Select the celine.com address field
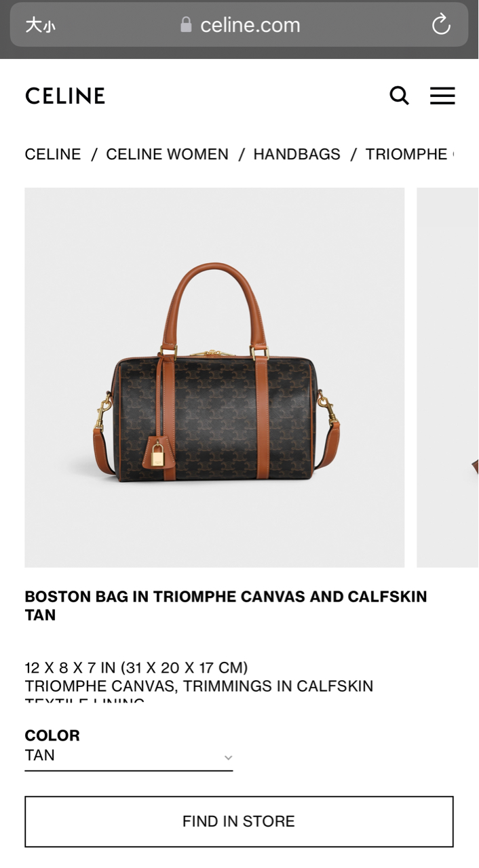Image resolution: width=479 pixels, height=868 pixels. (240, 25)
